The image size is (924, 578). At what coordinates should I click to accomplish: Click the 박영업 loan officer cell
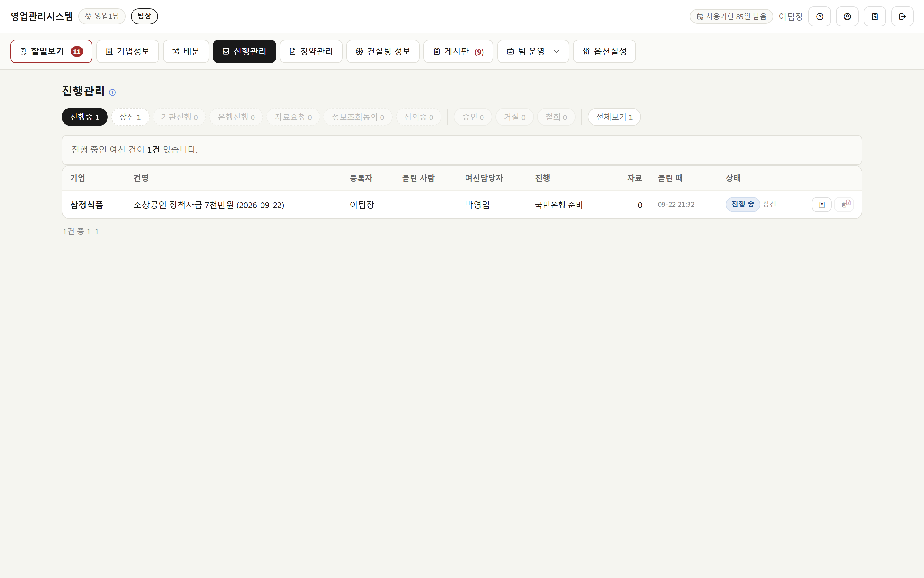[477, 205]
